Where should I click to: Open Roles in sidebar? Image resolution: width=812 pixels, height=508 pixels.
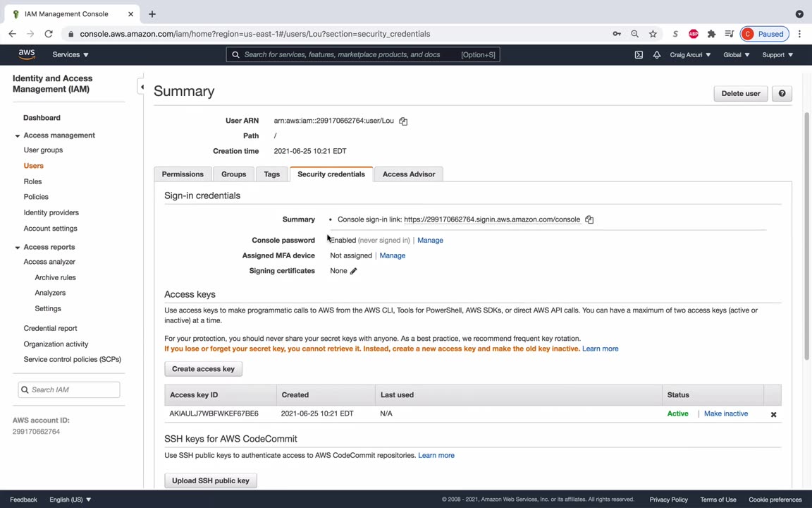tap(32, 181)
